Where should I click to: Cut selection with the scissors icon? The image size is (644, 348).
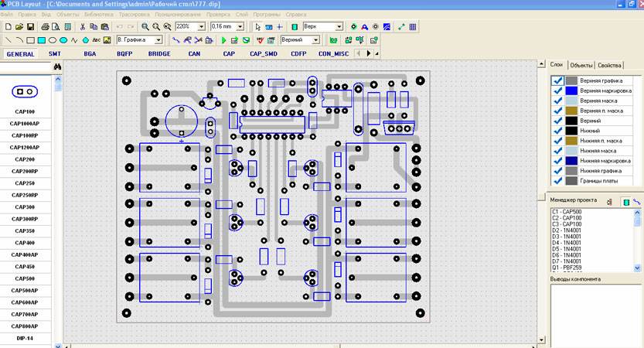(x=83, y=27)
